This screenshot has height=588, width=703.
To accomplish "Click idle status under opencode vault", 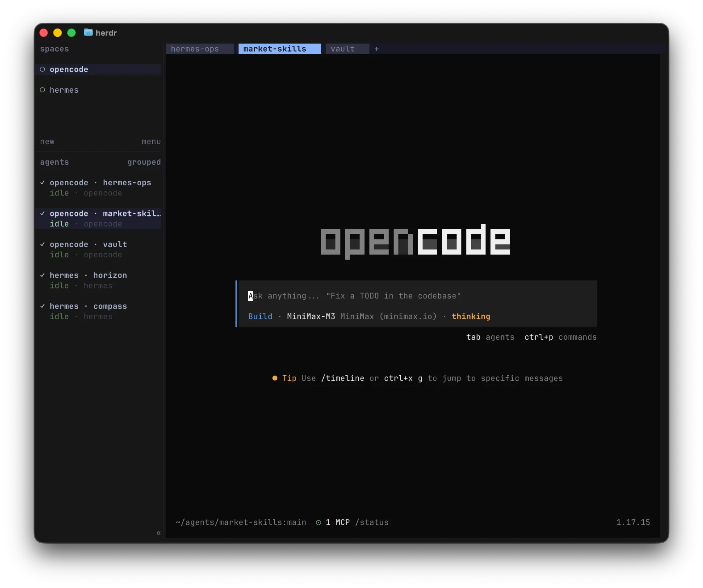I will coord(59,254).
